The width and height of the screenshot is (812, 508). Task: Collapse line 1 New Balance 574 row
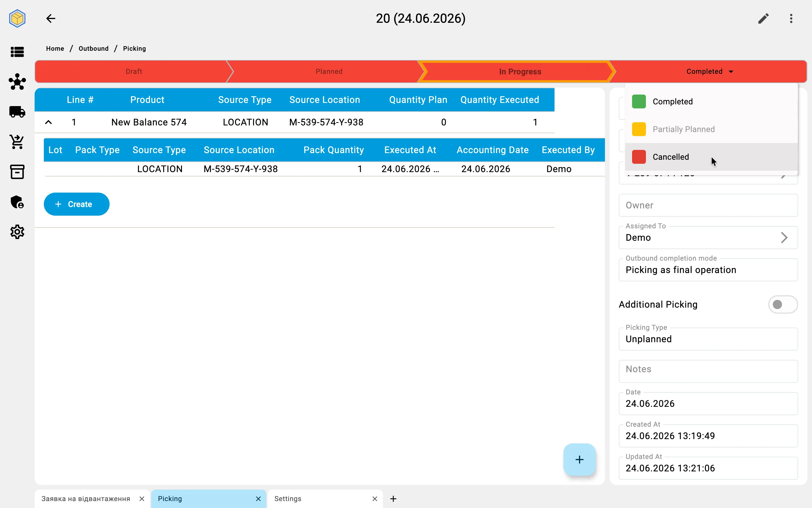click(48, 122)
